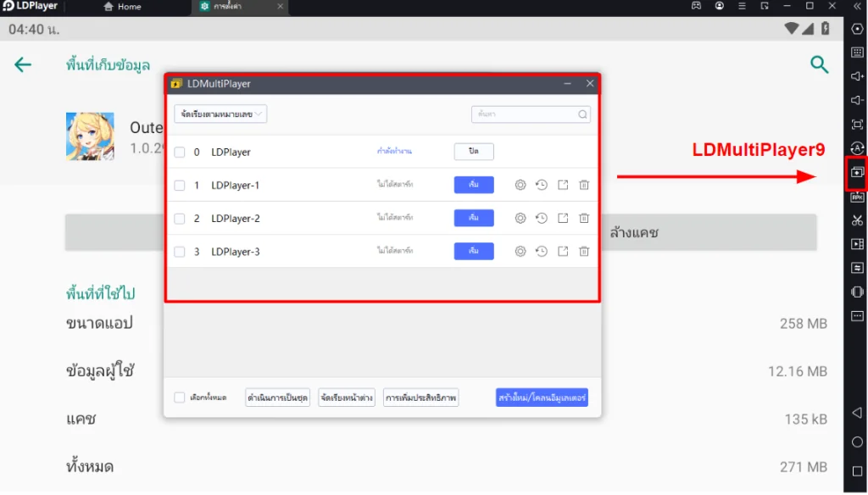Open the hamburger menu in title bar

[742, 6]
